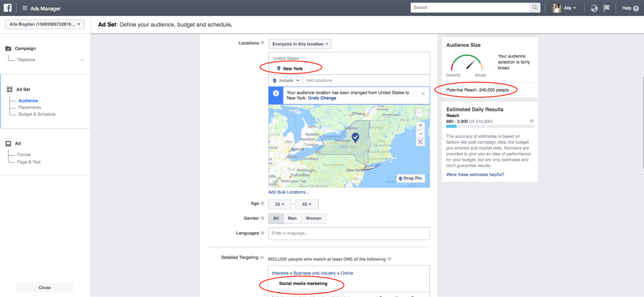Click Business and industry breadcrumb link
This screenshot has height=297, width=644.
[x=314, y=273]
